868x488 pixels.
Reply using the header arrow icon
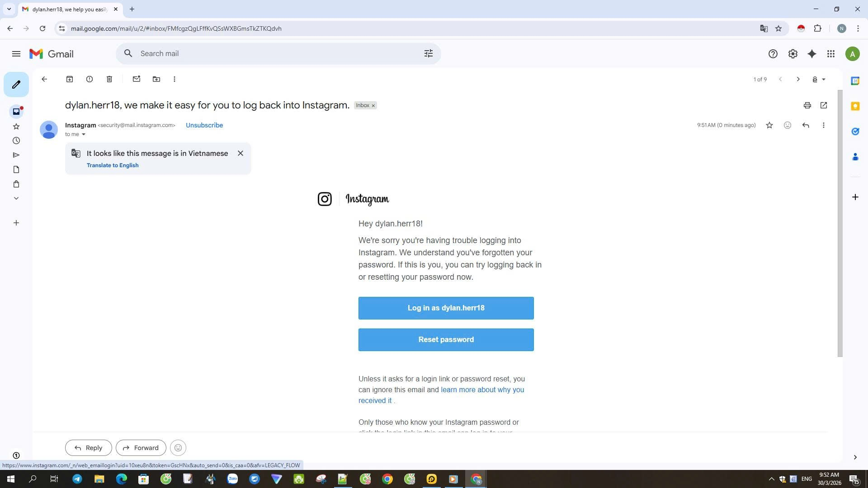806,125
